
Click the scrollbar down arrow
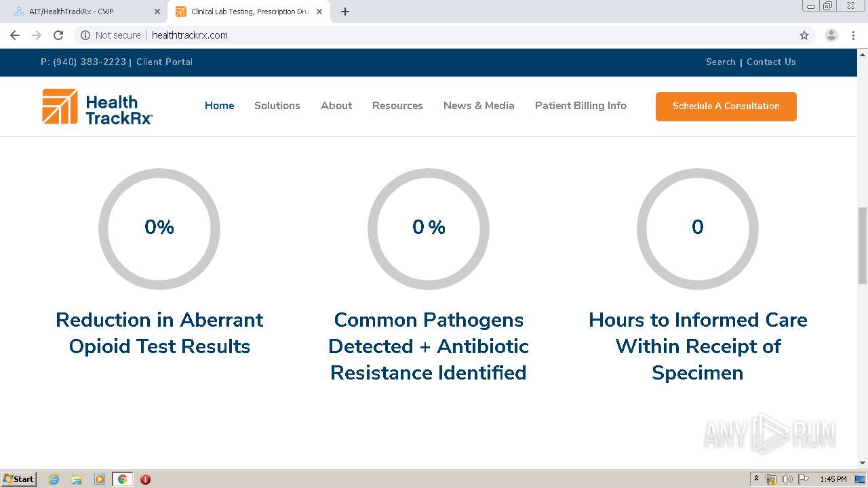(x=863, y=463)
